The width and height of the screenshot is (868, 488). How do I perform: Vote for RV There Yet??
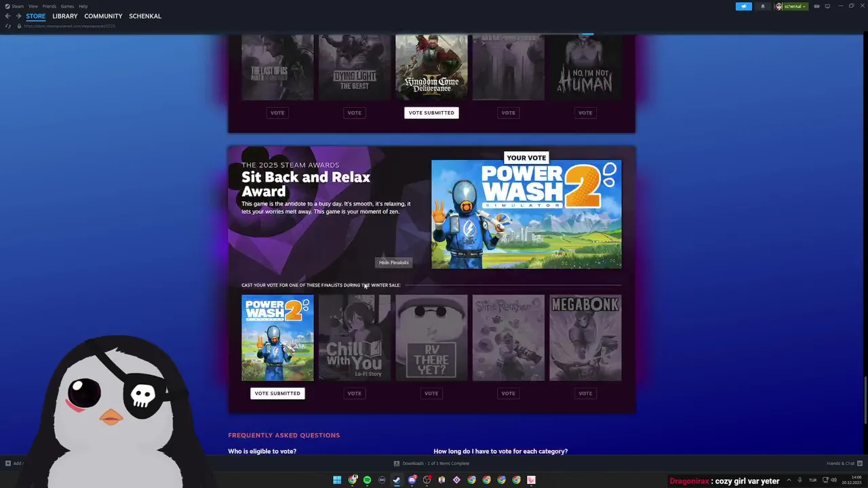tap(431, 393)
